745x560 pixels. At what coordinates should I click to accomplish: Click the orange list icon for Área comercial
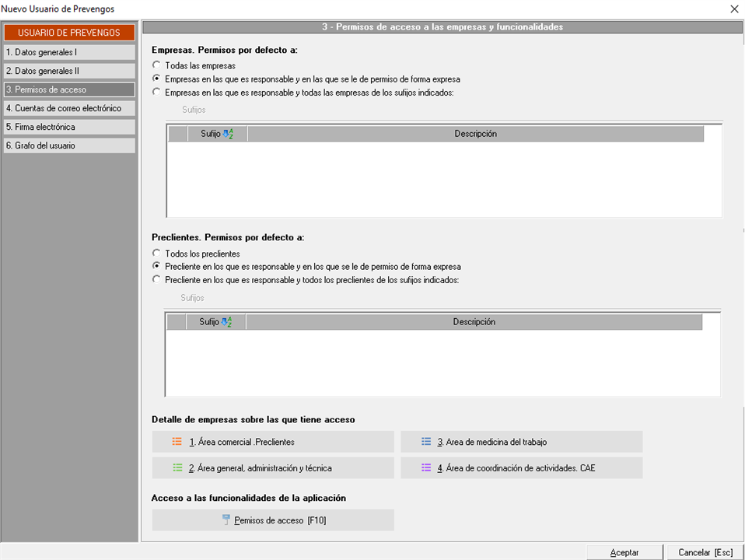[177, 442]
